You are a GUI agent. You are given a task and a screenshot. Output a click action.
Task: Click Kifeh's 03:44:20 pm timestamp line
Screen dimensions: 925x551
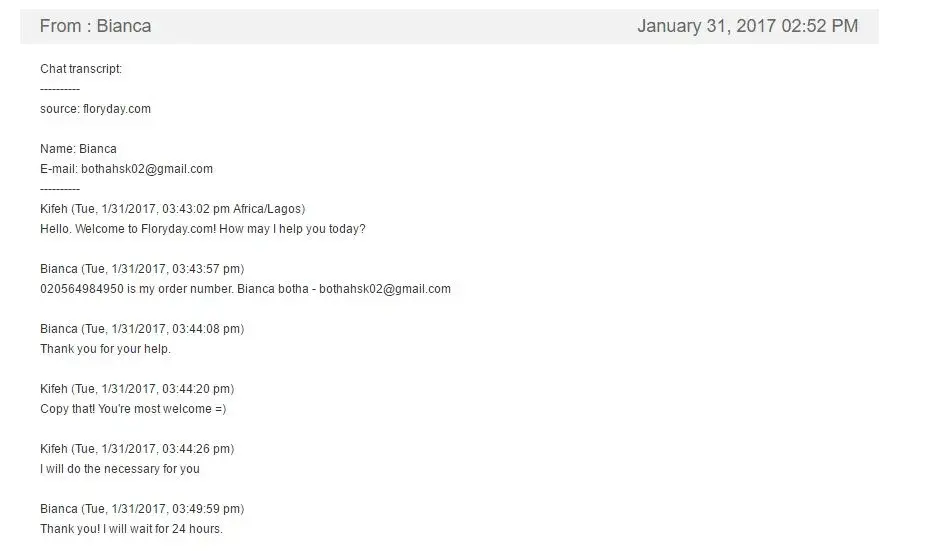tap(137, 389)
